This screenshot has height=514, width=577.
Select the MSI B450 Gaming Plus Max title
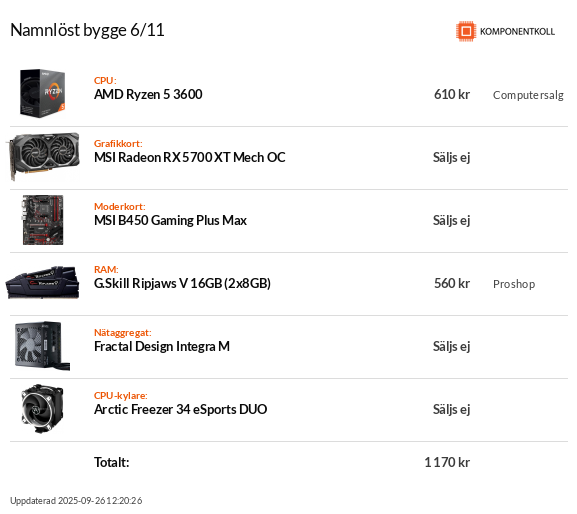(x=170, y=220)
